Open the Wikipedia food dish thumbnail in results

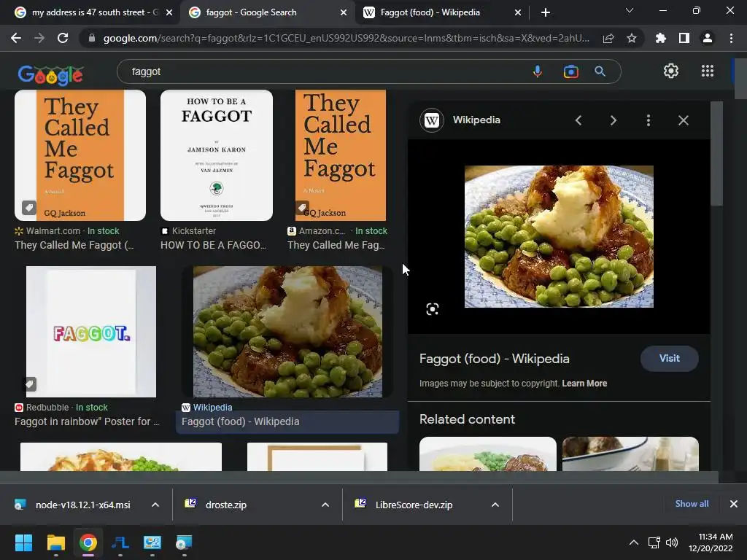(287, 332)
